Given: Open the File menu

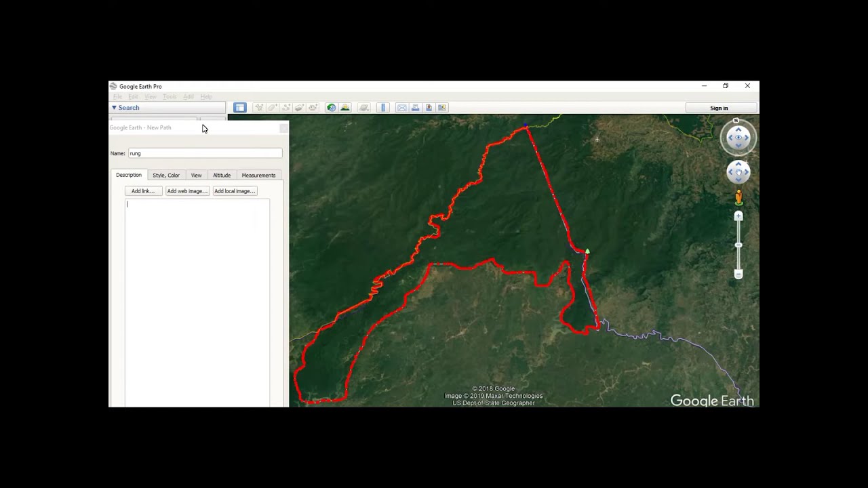Looking at the screenshot, I should [117, 97].
